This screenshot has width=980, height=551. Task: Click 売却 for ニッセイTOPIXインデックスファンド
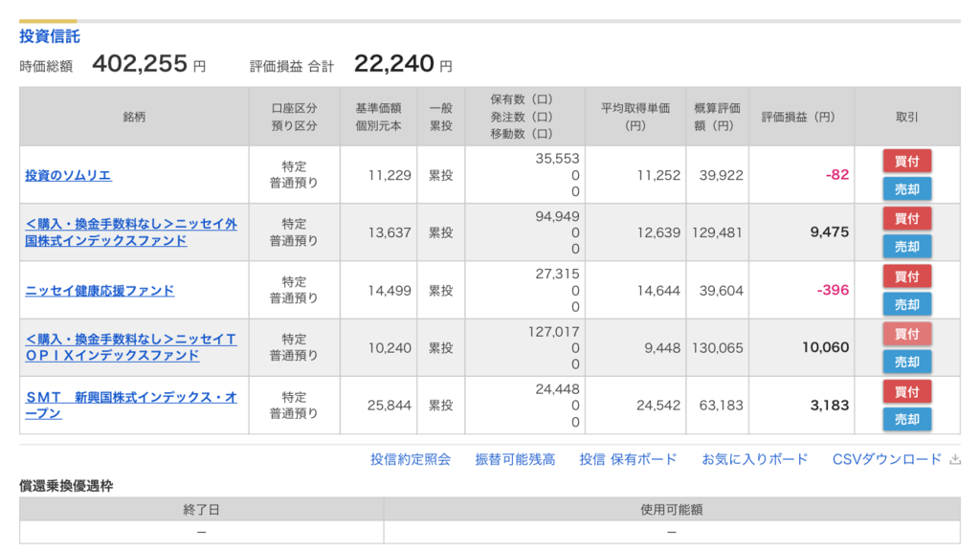point(907,362)
